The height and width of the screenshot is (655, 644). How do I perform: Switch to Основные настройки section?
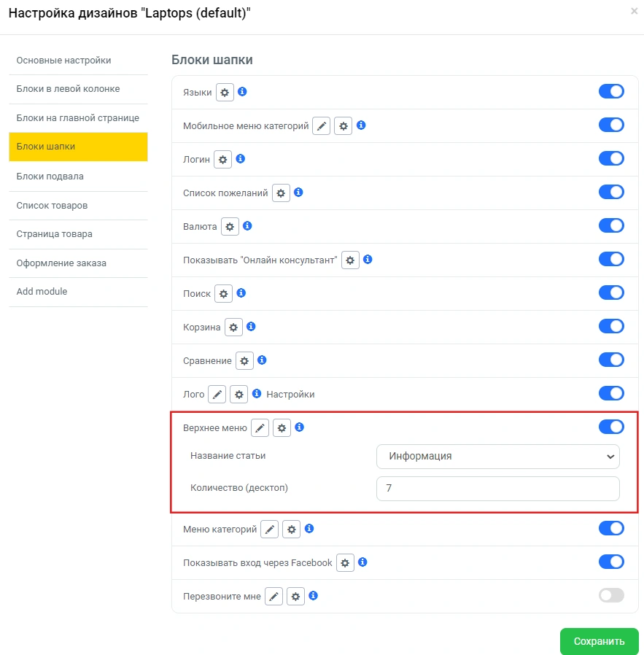point(63,61)
